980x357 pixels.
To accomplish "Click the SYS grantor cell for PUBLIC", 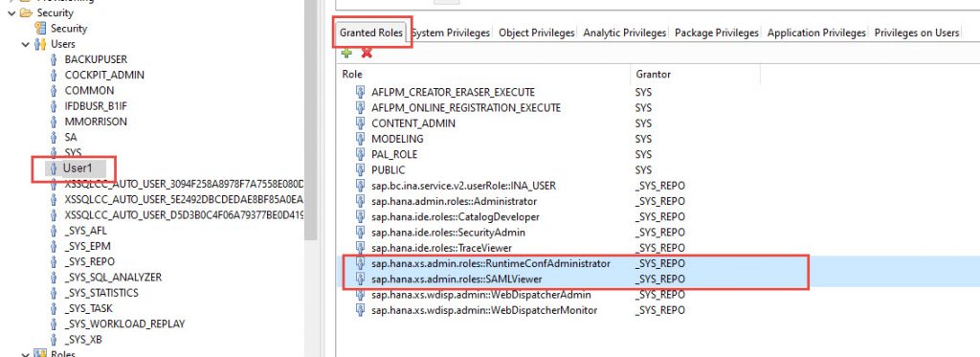I will [643, 170].
